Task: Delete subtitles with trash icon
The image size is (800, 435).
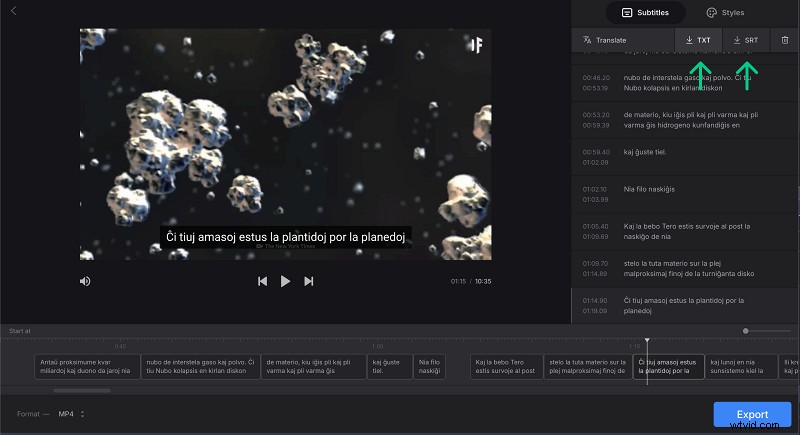Action: pyautogui.click(x=785, y=40)
